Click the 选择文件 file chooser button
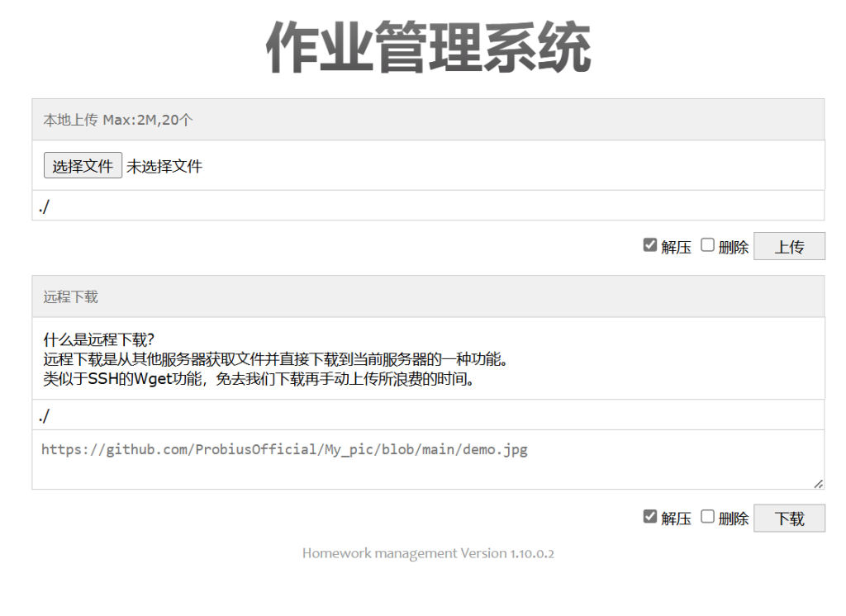The width and height of the screenshot is (846, 616). (83, 166)
